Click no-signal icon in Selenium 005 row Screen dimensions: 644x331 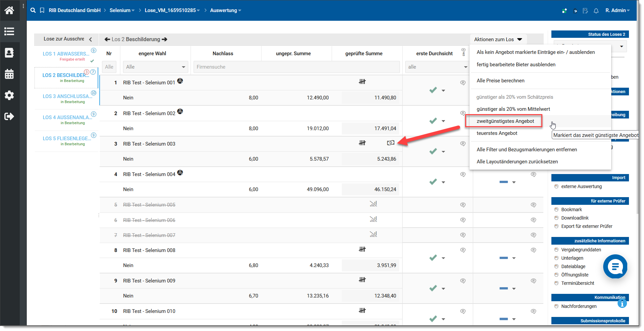click(373, 204)
